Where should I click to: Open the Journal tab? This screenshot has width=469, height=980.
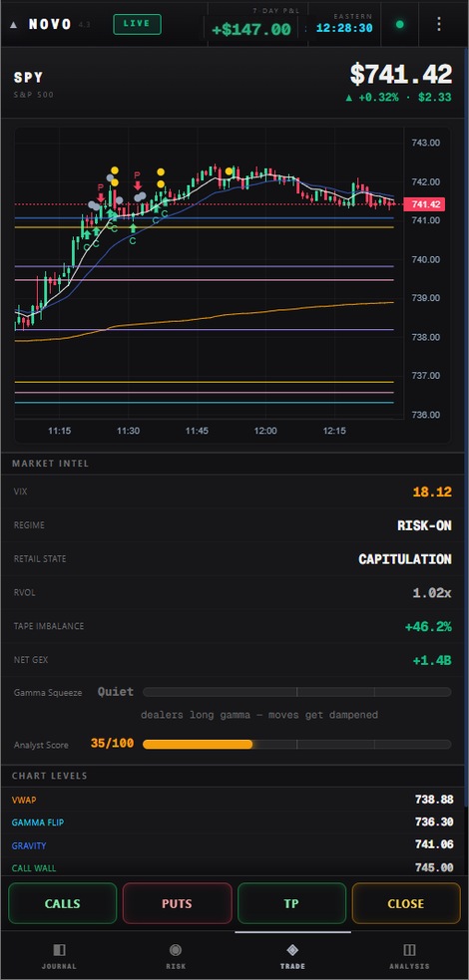tap(59, 956)
